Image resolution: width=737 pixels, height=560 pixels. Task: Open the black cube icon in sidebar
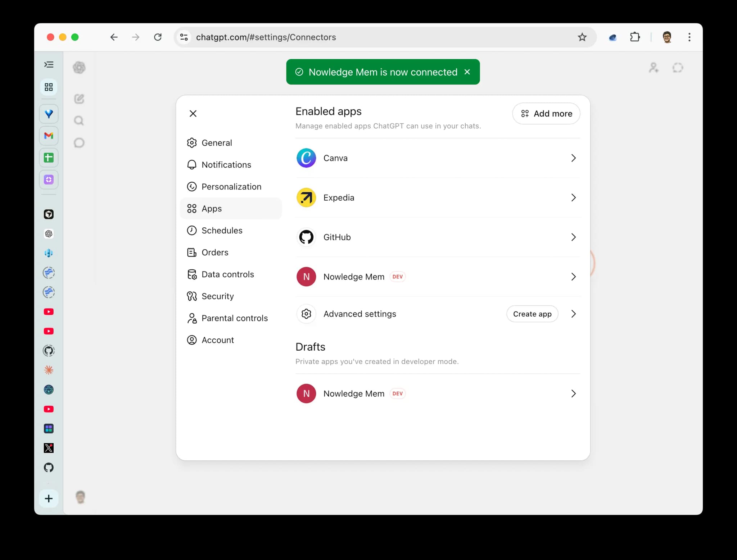[49, 214]
